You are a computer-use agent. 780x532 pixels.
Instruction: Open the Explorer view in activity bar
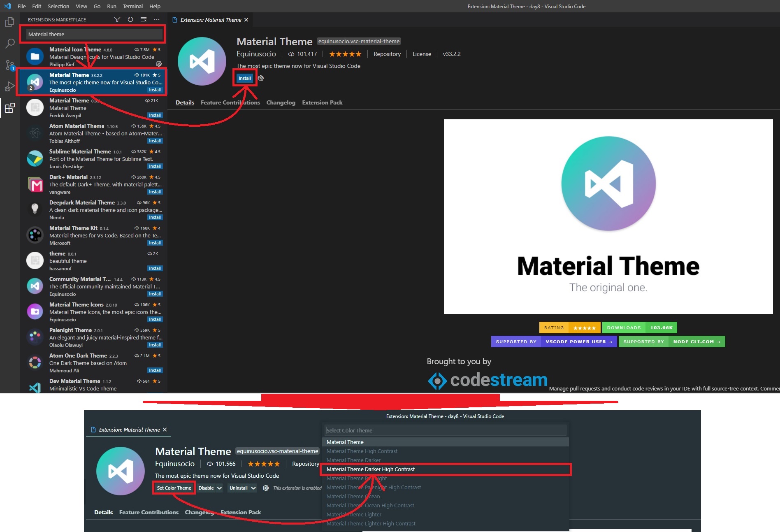(x=9, y=22)
